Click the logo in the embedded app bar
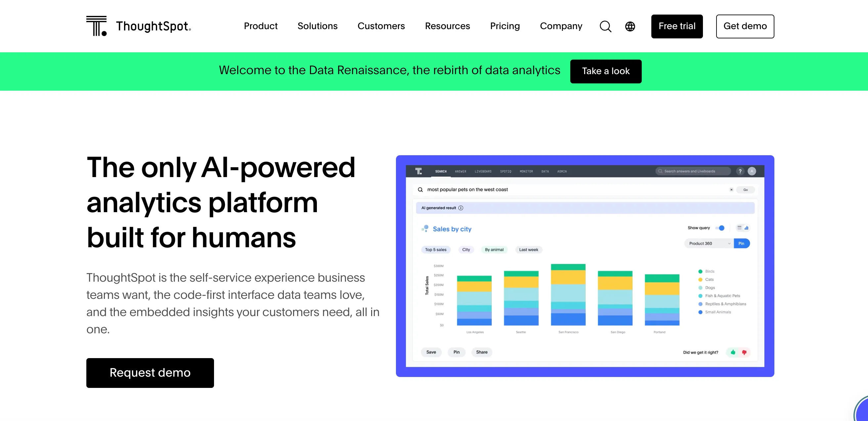Image resolution: width=868 pixels, height=421 pixels. pos(418,171)
